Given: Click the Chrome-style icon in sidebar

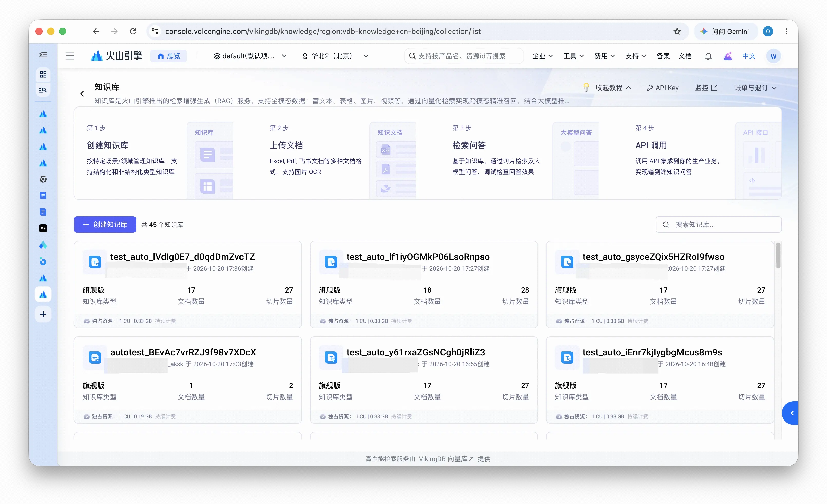Looking at the screenshot, I should 43,179.
